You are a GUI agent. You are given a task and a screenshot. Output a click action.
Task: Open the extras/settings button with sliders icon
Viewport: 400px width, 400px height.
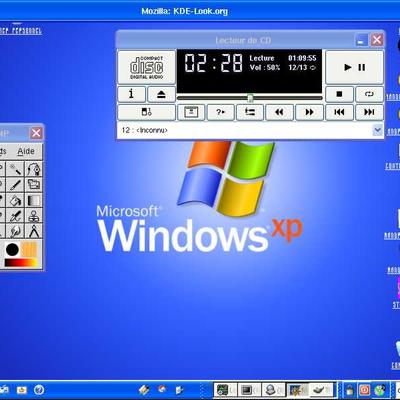(x=250, y=112)
